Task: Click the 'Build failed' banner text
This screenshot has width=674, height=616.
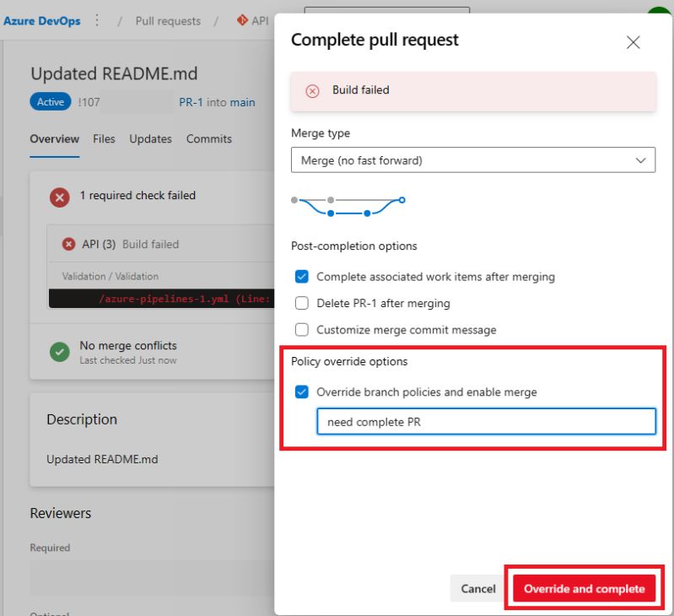Action: click(x=361, y=89)
